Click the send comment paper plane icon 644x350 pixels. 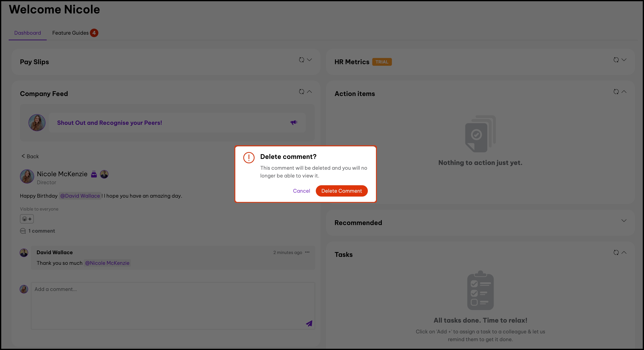click(x=309, y=323)
